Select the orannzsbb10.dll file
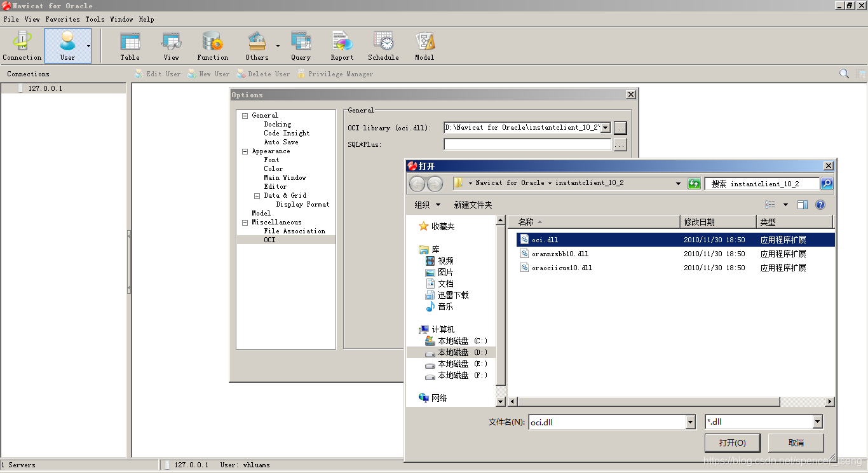Image resolution: width=868 pixels, height=473 pixels. coord(675,254)
